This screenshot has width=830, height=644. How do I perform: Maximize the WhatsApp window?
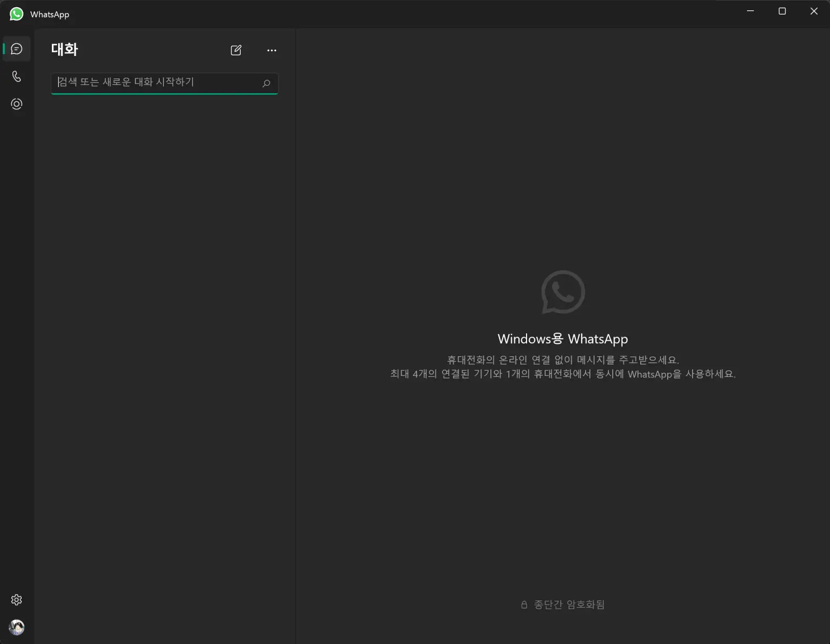(782, 11)
